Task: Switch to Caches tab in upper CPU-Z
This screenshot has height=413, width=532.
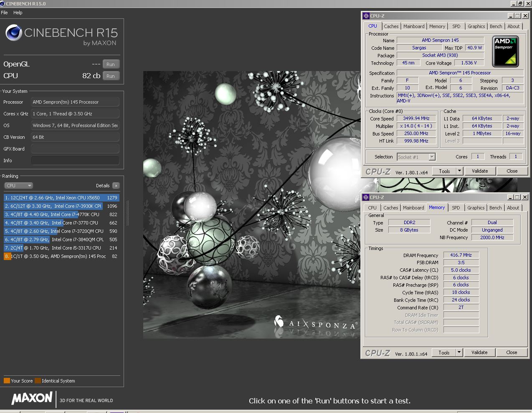Action: coord(391,26)
